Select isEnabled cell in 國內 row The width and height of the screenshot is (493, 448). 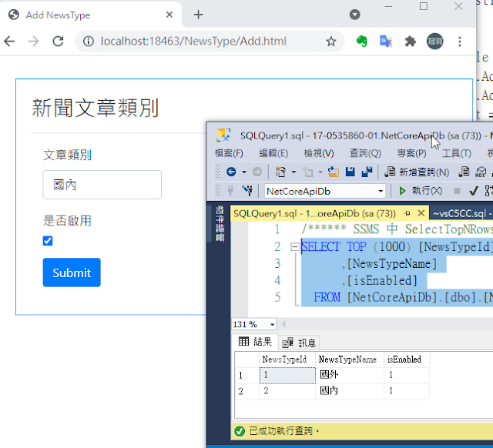[x=407, y=391]
